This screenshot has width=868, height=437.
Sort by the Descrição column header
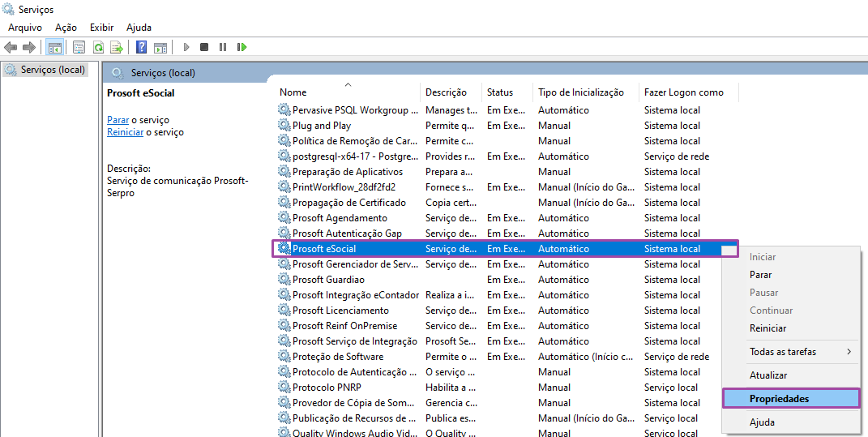[451, 92]
